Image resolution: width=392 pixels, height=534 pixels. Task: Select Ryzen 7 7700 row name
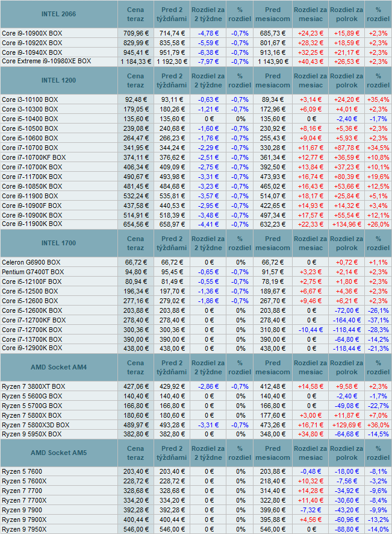[22, 491]
